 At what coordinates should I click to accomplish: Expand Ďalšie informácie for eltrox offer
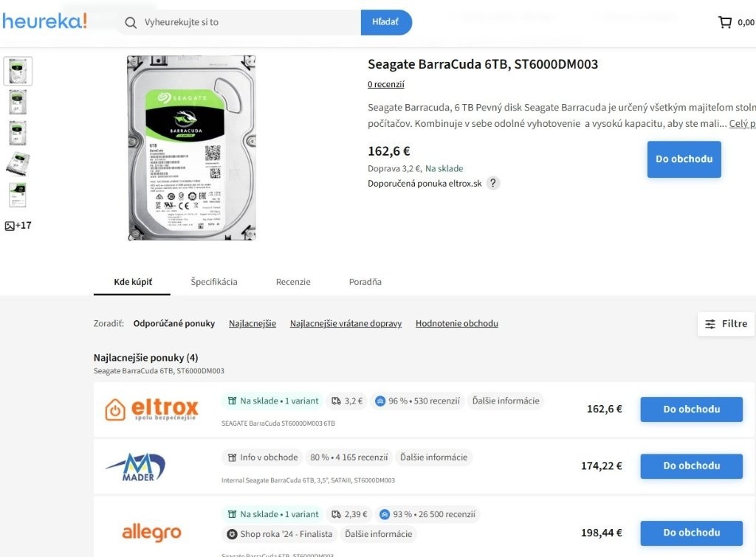(506, 401)
